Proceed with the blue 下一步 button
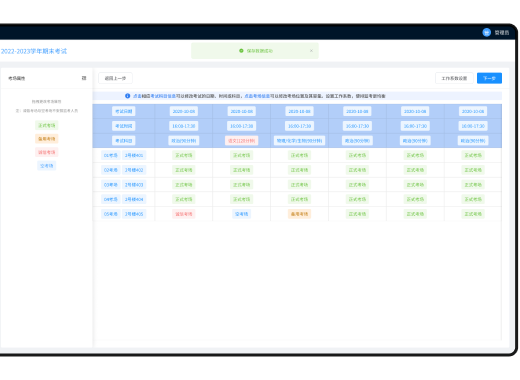This screenshot has width=520, height=380. coord(489,78)
